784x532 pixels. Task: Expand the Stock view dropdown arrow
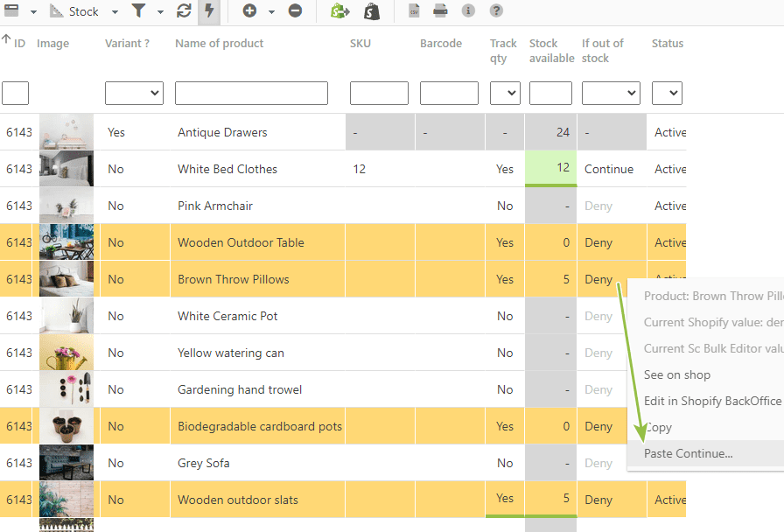tap(115, 11)
